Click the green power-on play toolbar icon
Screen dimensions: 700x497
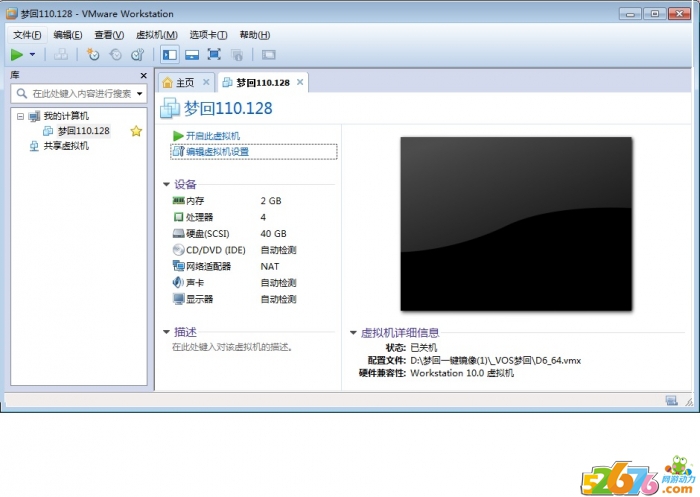click(17, 55)
